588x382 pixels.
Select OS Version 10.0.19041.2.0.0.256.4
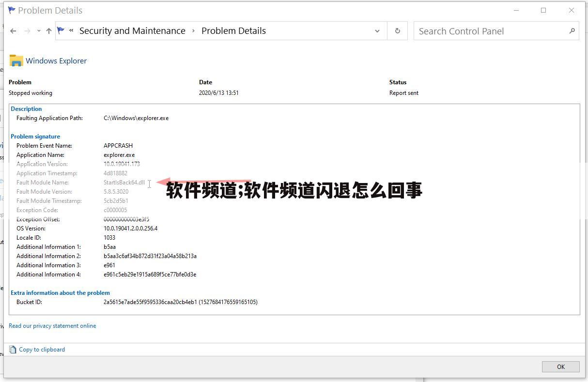(130, 229)
